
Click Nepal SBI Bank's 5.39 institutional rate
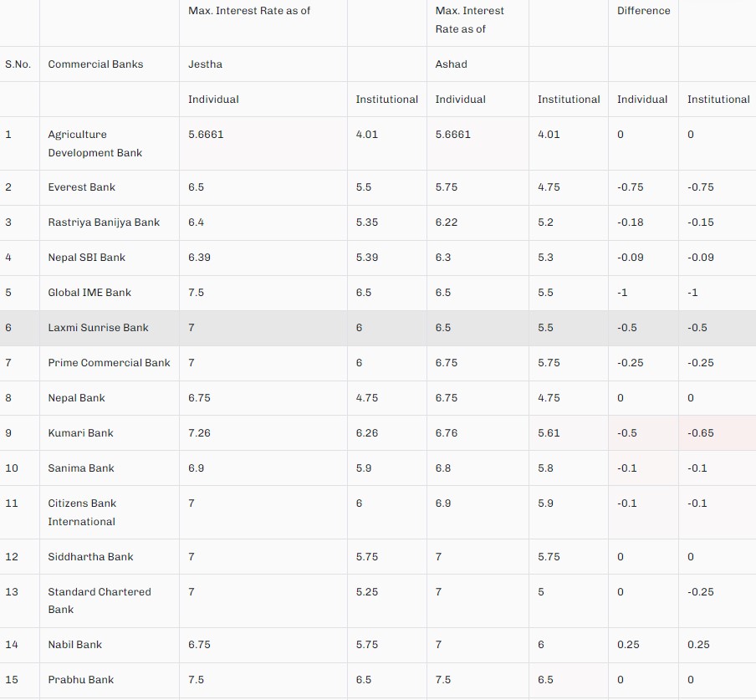366,258
